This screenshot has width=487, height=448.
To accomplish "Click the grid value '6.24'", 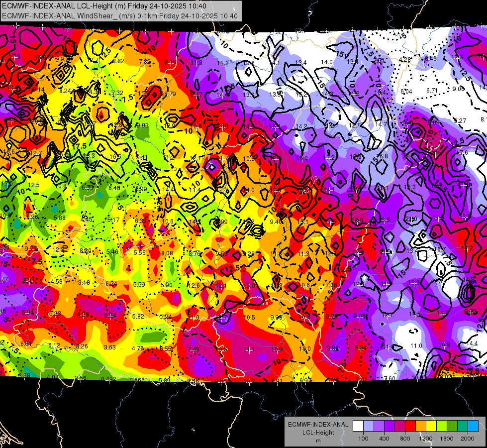I will (111, 284).
